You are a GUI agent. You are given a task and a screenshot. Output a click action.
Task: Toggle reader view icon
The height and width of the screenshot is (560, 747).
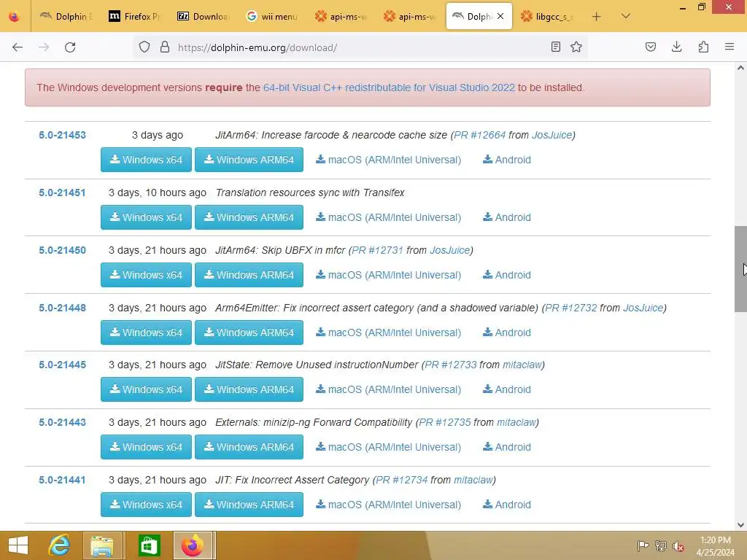pyautogui.click(x=555, y=47)
